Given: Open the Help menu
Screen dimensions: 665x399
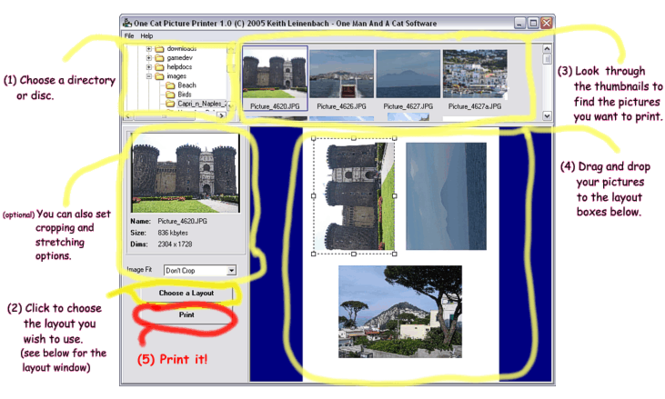Looking at the screenshot, I should click(x=147, y=36).
